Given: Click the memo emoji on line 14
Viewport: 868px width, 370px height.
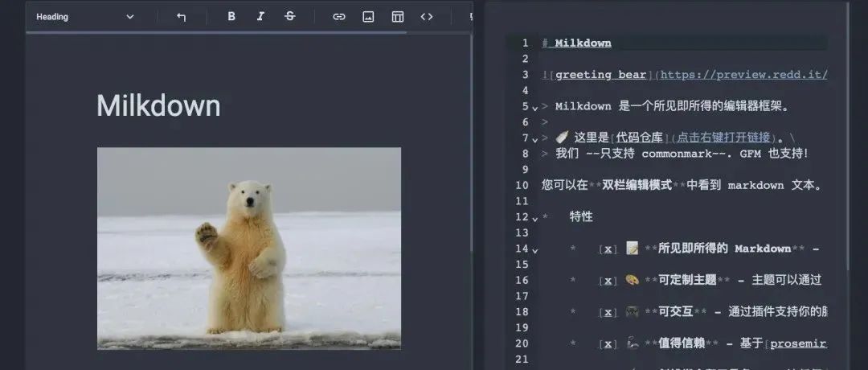Looking at the screenshot, I should click(633, 249).
